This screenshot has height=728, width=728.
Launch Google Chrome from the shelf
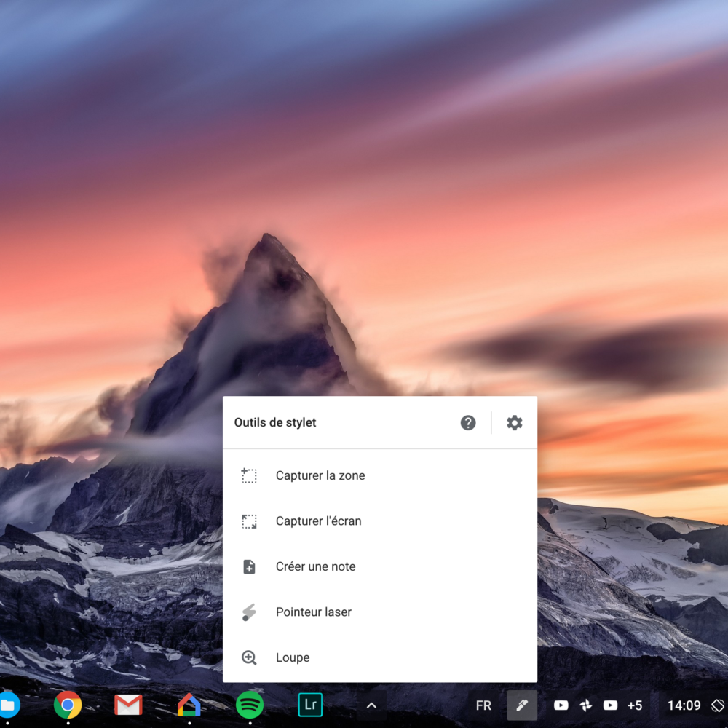point(68,705)
